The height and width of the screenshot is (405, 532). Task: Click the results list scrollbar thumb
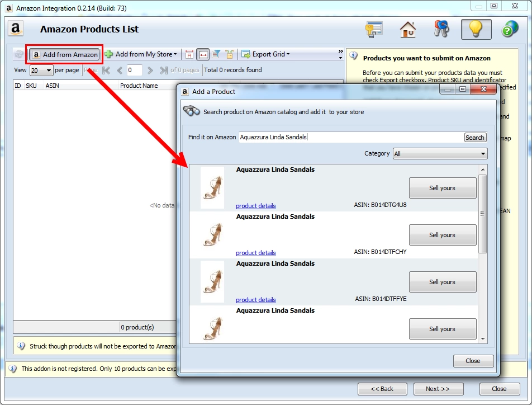point(482,214)
